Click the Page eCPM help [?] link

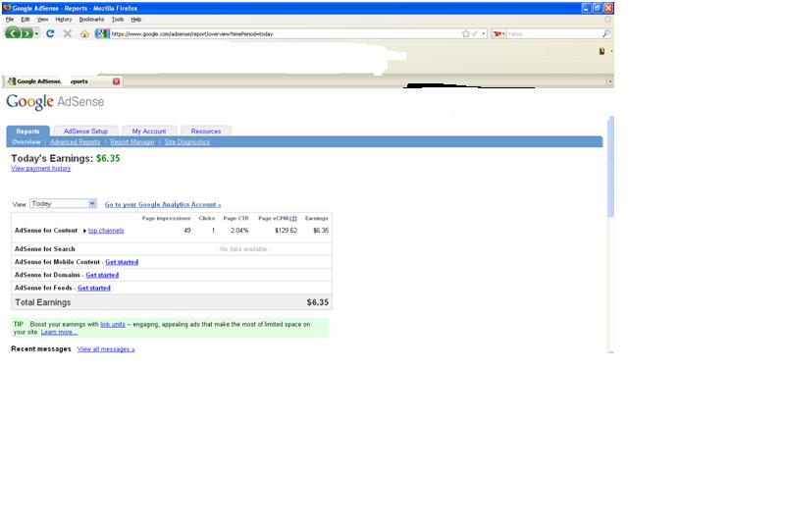point(292,219)
